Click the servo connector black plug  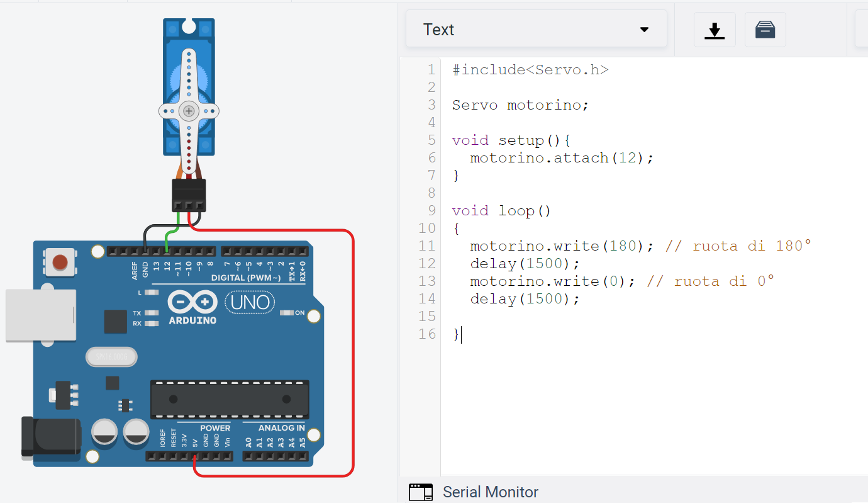189,195
